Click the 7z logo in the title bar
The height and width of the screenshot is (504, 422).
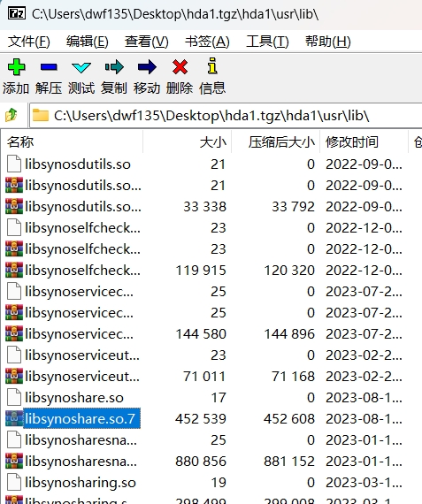click(x=17, y=13)
